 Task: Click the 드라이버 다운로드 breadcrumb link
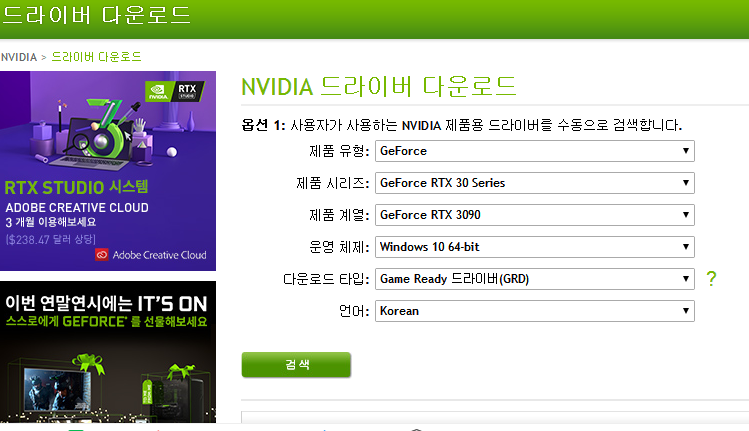click(x=96, y=57)
